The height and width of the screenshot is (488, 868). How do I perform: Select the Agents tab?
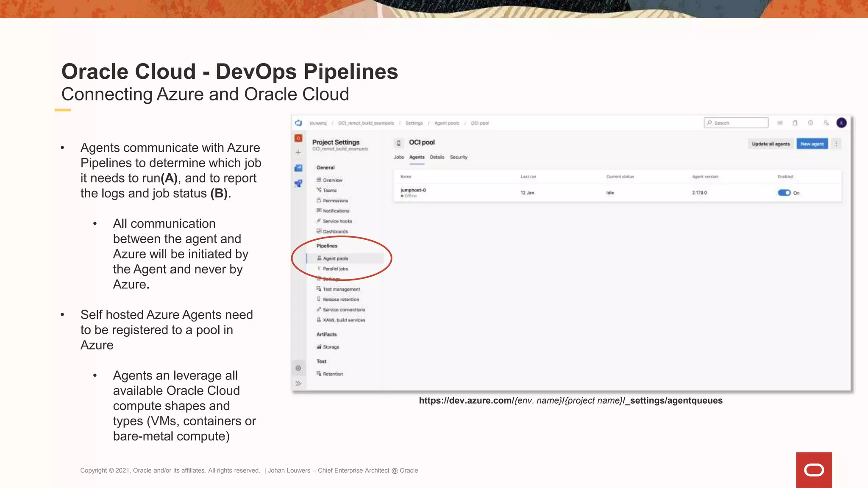(x=417, y=157)
